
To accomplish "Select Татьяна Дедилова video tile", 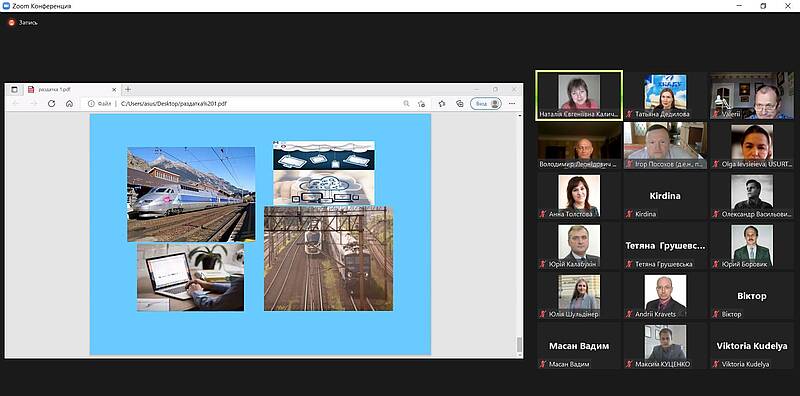I will tap(665, 95).
